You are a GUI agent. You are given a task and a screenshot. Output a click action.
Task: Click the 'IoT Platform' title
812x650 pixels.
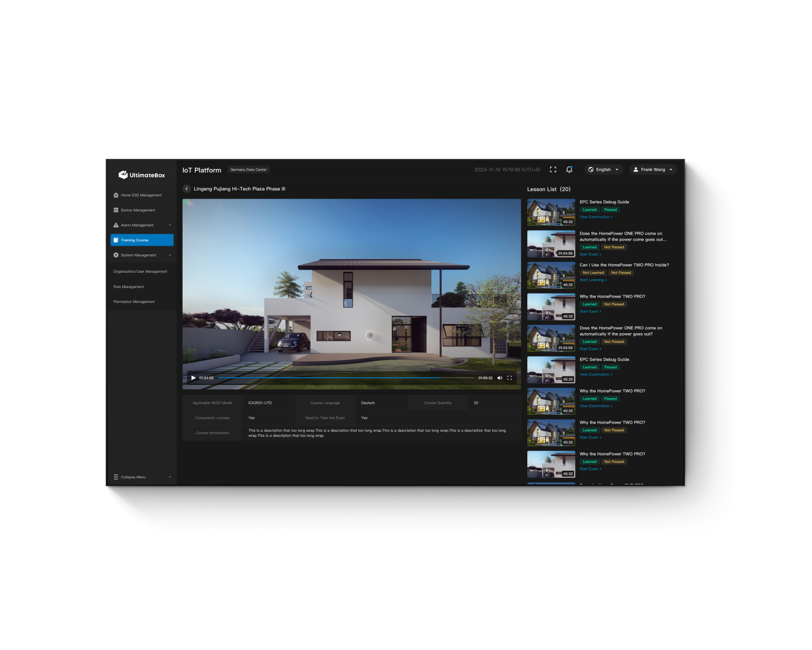click(201, 170)
